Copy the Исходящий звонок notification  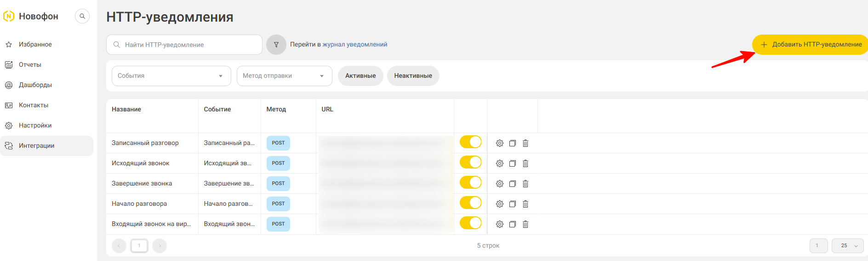[x=513, y=163]
